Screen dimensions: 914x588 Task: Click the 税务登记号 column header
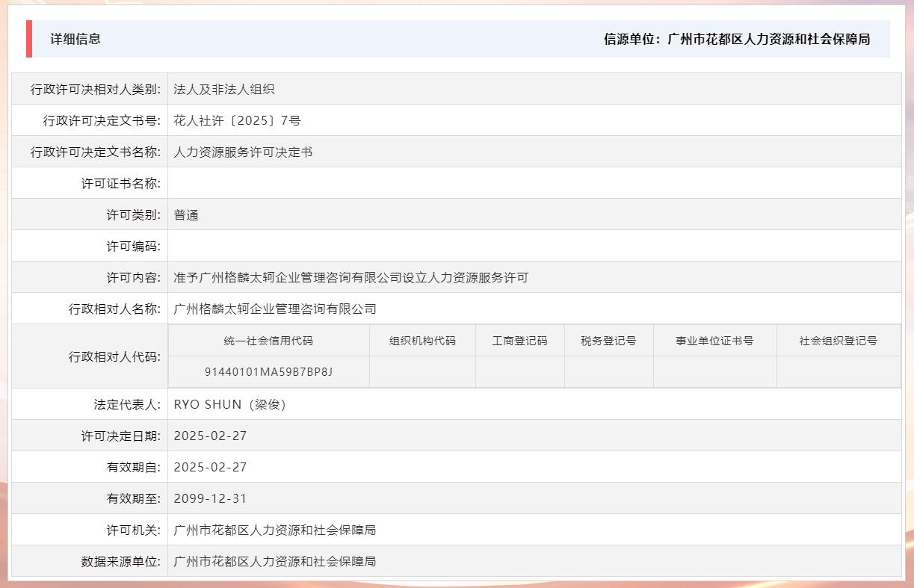(608, 340)
